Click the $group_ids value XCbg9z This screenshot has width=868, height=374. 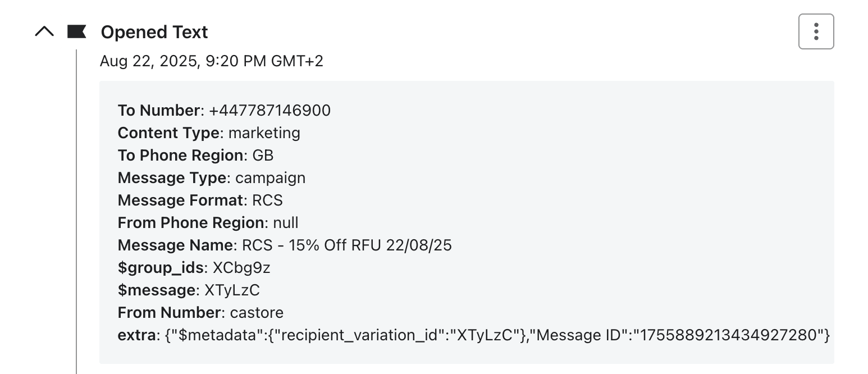click(241, 268)
